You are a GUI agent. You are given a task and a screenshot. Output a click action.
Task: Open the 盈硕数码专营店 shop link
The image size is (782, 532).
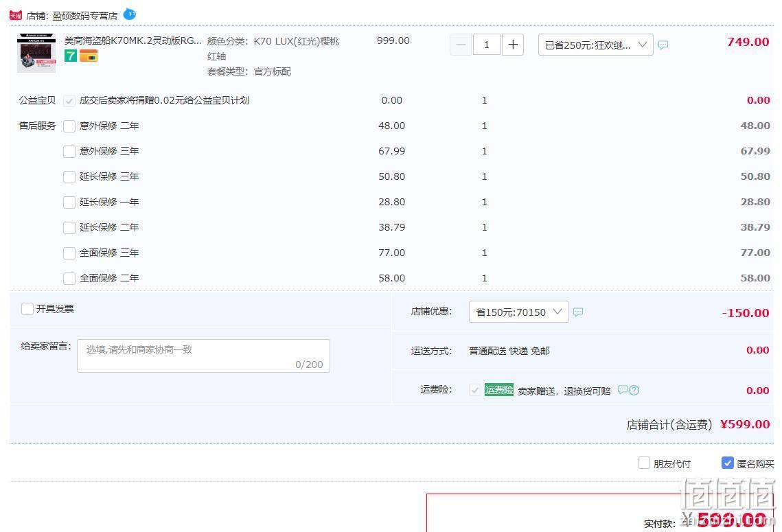tap(84, 16)
